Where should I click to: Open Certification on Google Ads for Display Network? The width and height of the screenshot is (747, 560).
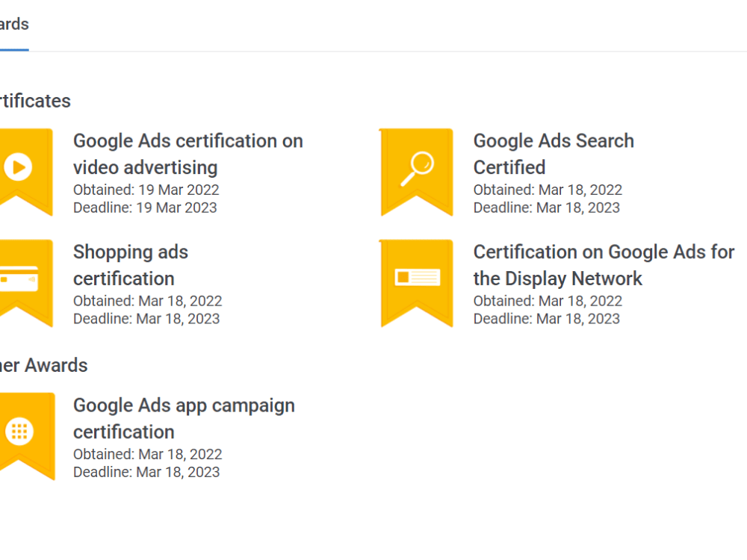coord(604,265)
